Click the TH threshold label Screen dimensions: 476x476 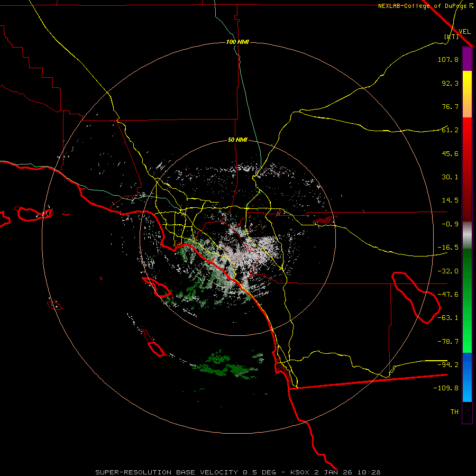point(454,412)
